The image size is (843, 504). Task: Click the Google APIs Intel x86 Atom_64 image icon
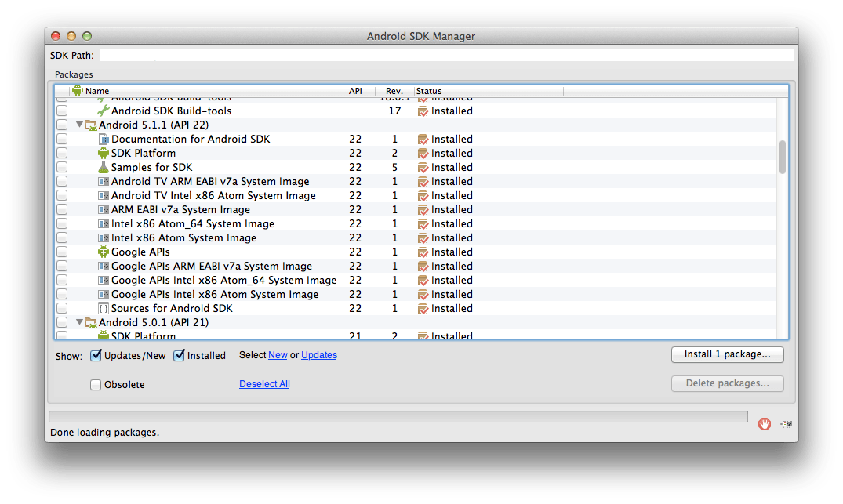[x=104, y=280]
